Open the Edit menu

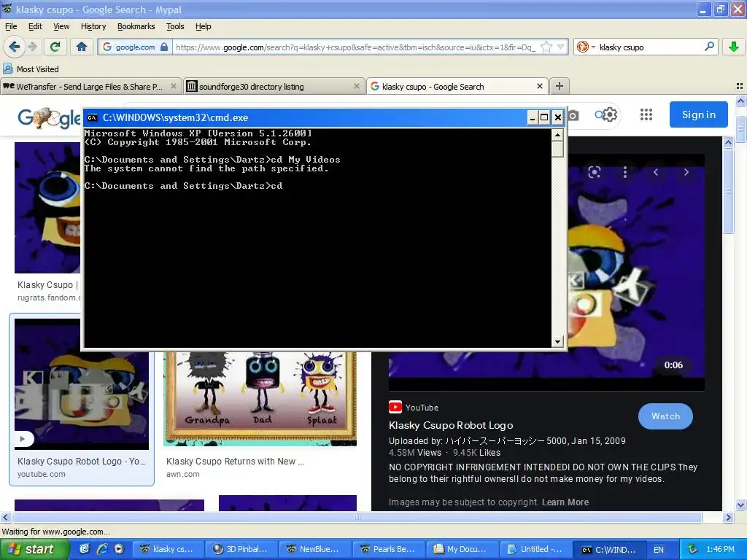[35, 26]
